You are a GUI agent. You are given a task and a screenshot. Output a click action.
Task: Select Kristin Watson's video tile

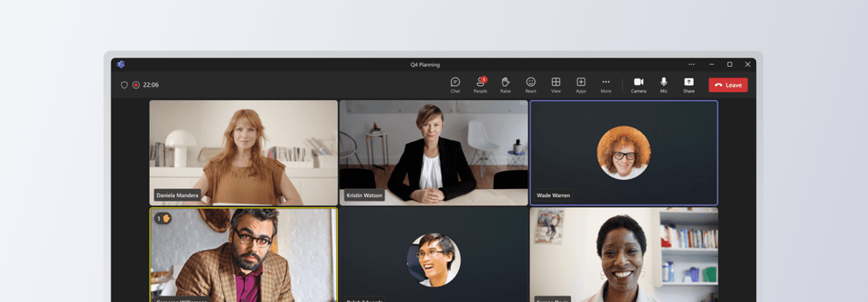(x=434, y=152)
